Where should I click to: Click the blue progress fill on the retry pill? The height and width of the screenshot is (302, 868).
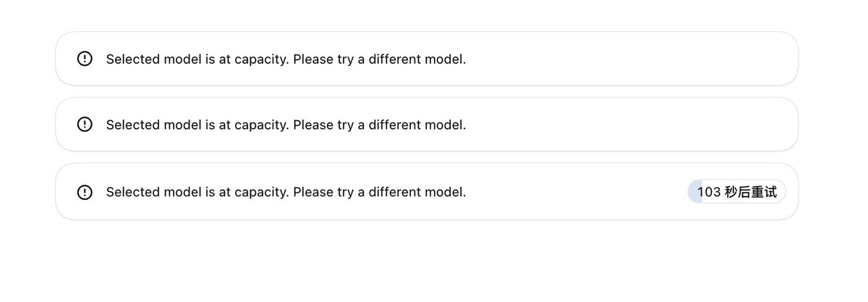click(694, 192)
